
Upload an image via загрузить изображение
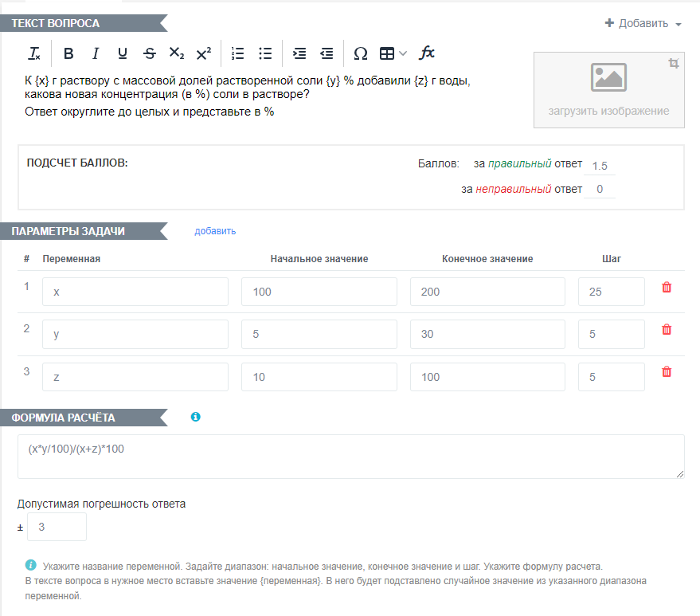(608, 90)
